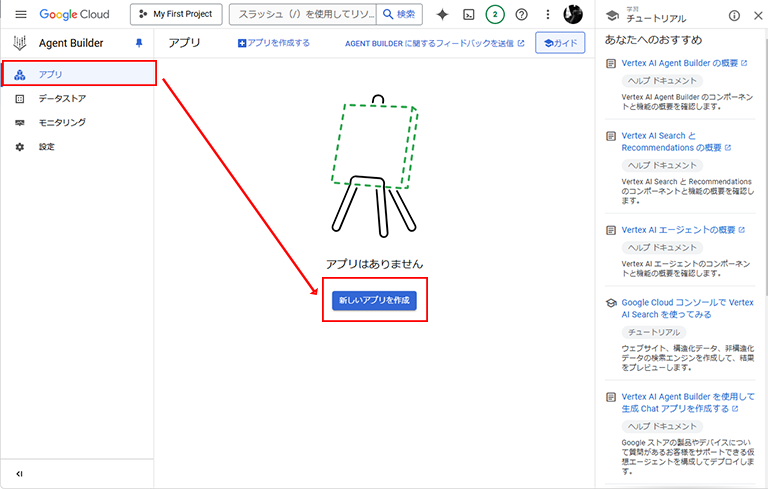Click document icon beside 生成 Chat アプリ
768x489 pixels.
[x=611, y=397]
